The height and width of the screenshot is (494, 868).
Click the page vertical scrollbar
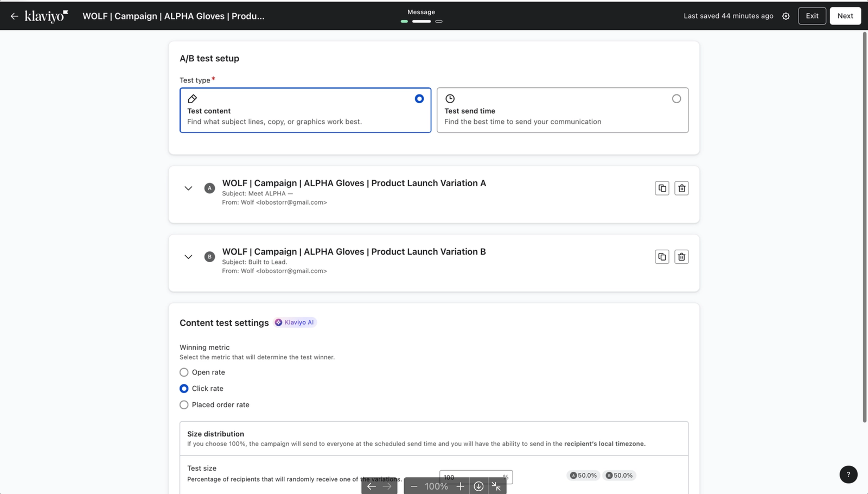click(x=864, y=227)
